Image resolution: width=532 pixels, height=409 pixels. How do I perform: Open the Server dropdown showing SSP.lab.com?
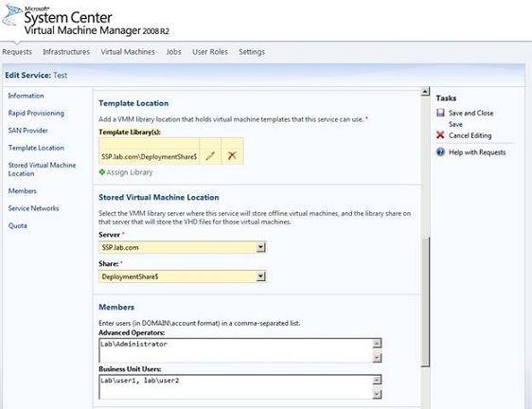[x=183, y=247]
